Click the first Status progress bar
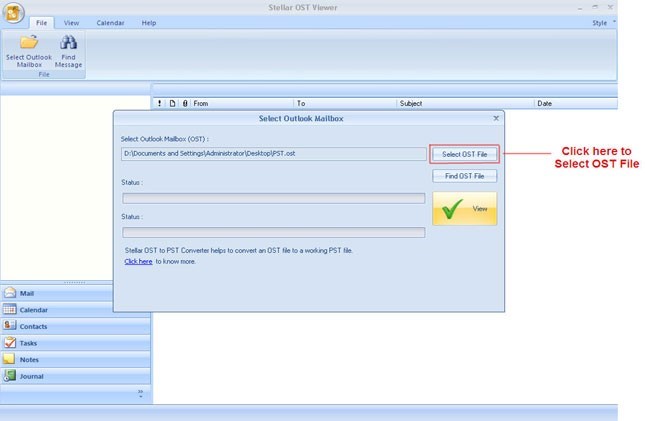Image resolution: width=645 pixels, height=421 pixels. click(x=274, y=198)
